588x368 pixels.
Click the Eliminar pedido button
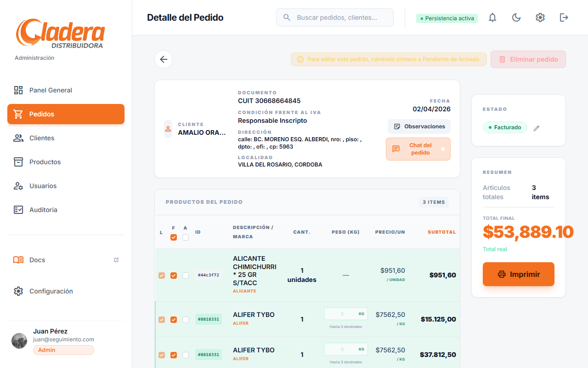click(x=528, y=59)
